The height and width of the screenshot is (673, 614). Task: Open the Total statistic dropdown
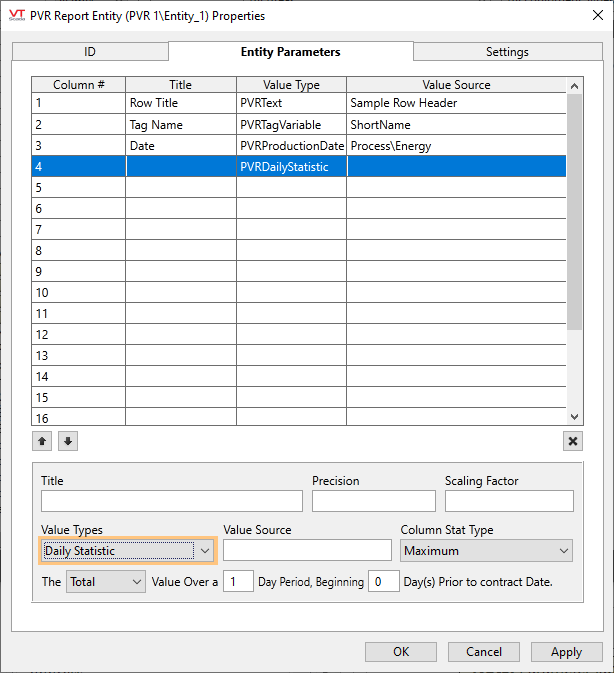(x=106, y=581)
